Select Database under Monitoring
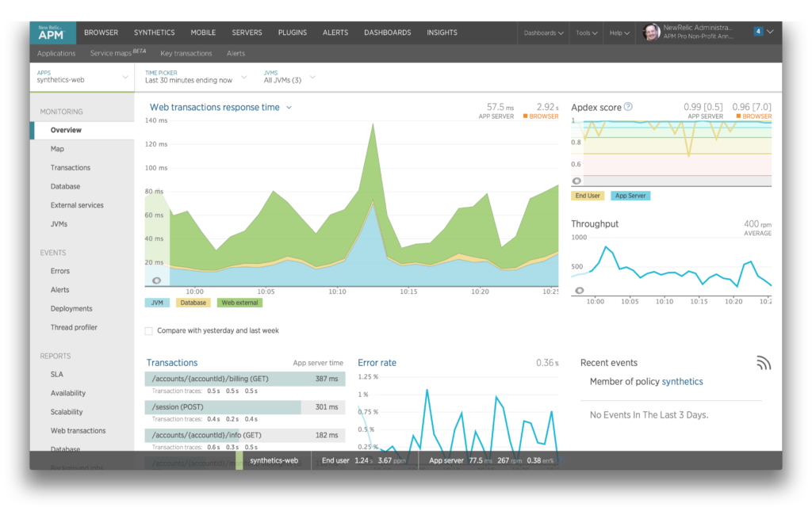 point(65,186)
